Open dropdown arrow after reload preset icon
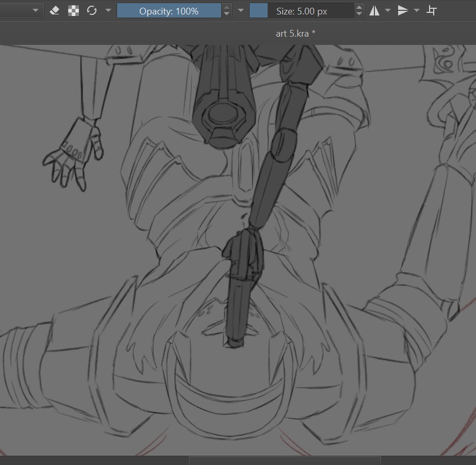Screen dimensions: 476x465 [108, 10]
